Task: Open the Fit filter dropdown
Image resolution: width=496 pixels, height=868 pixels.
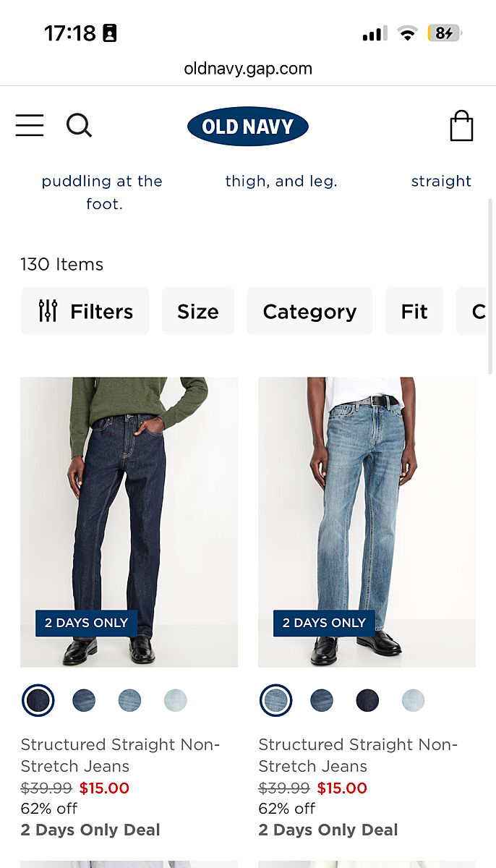Action: tap(414, 311)
